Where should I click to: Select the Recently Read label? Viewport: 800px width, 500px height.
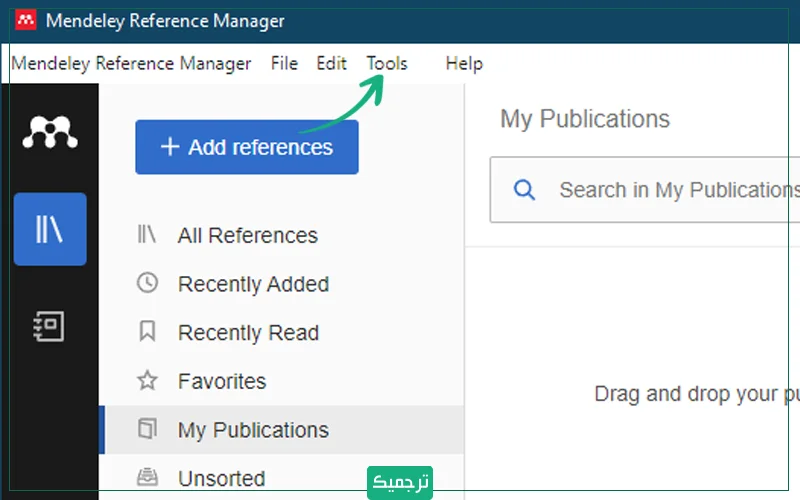pos(248,333)
